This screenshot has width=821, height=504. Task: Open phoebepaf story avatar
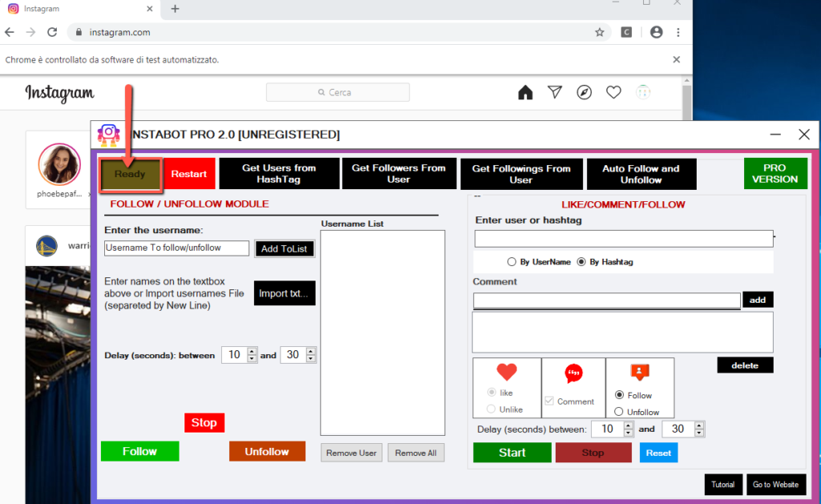[59, 164]
